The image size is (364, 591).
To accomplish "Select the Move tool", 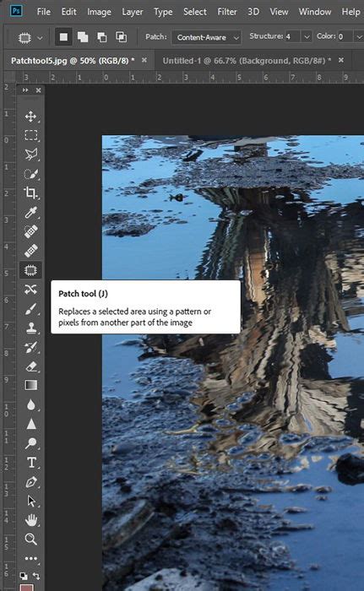I will pyautogui.click(x=31, y=117).
